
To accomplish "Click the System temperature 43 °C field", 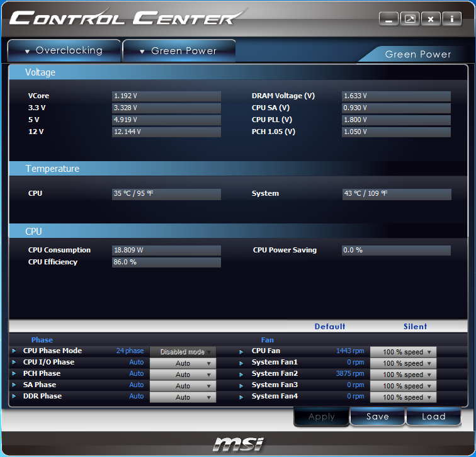I will pyautogui.click(x=397, y=195).
